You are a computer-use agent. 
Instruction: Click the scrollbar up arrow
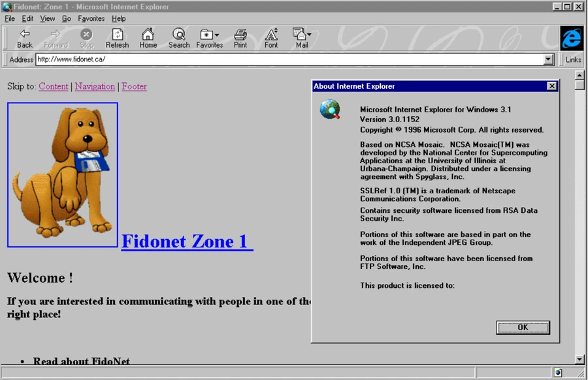pos(580,75)
